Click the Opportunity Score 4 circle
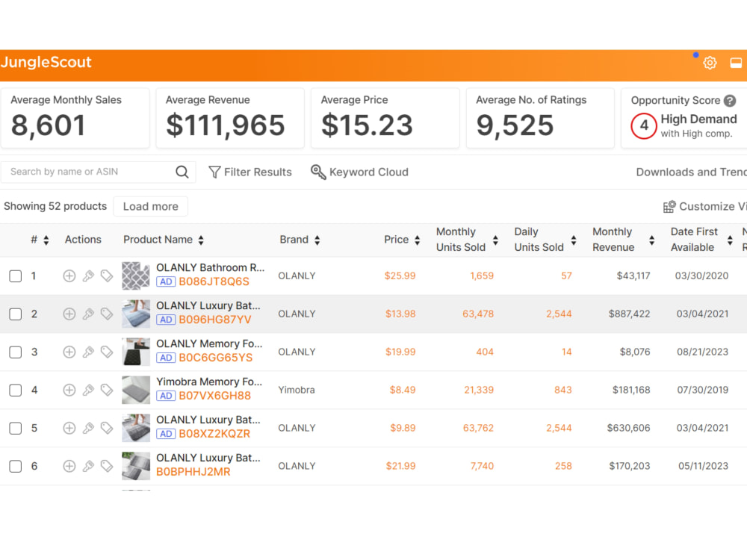Screen dimensions: 747x560 (x=644, y=125)
